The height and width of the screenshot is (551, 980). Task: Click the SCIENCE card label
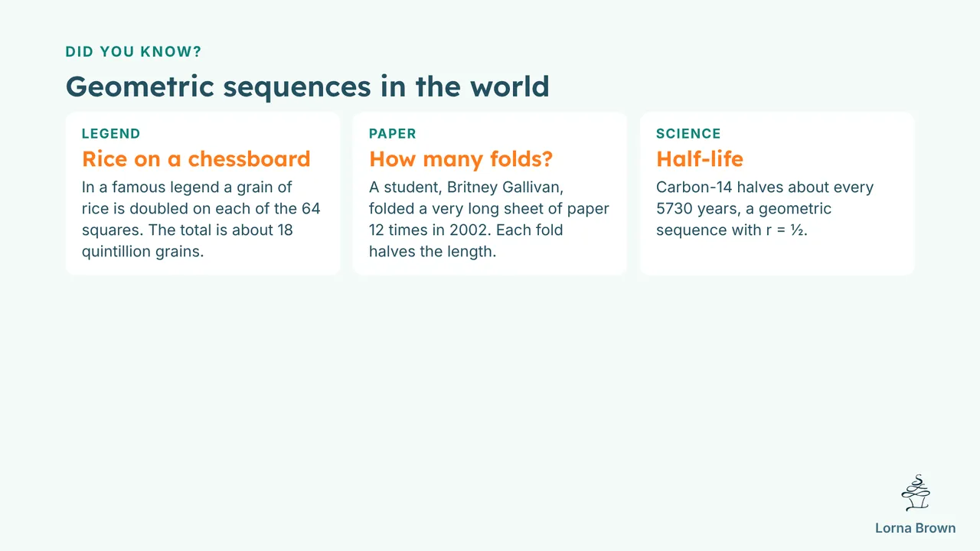pyautogui.click(x=688, y=134)
